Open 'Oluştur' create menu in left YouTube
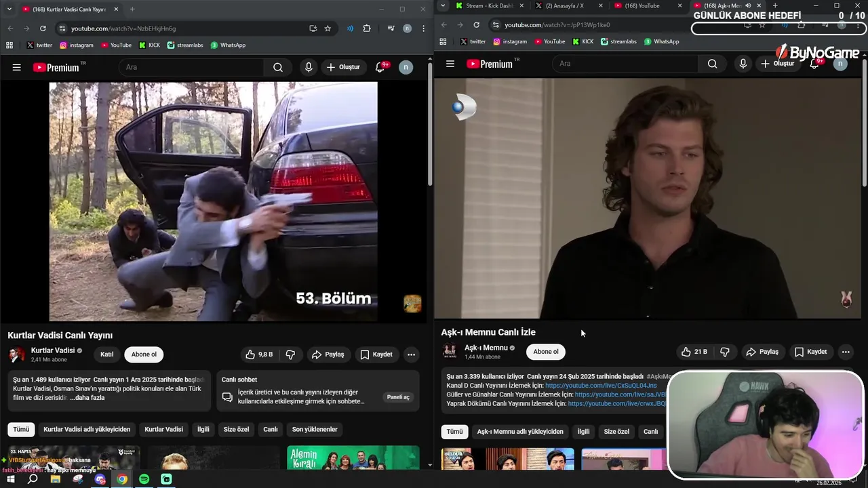868x488 pixels. (343, 67)
